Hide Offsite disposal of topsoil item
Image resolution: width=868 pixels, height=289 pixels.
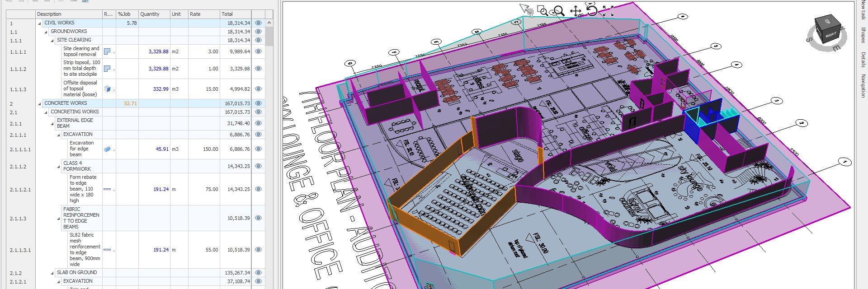pyautogui.click(x=258, y=89)
